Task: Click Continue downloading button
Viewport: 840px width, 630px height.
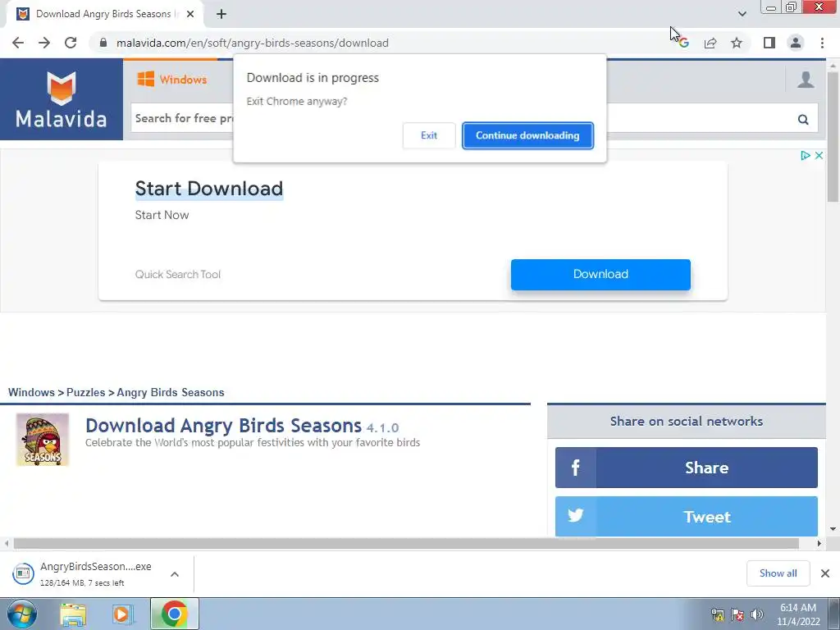Action: (x=527, y=135)
